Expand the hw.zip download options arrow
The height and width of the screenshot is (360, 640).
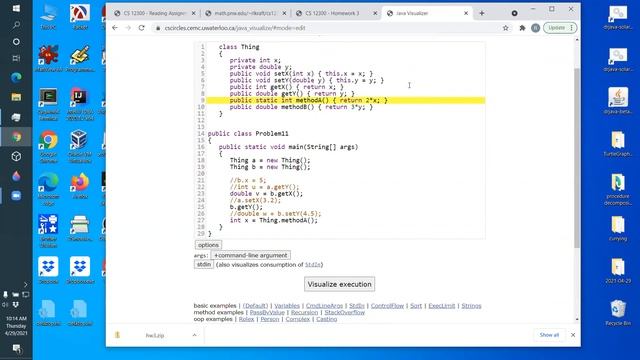194,335
